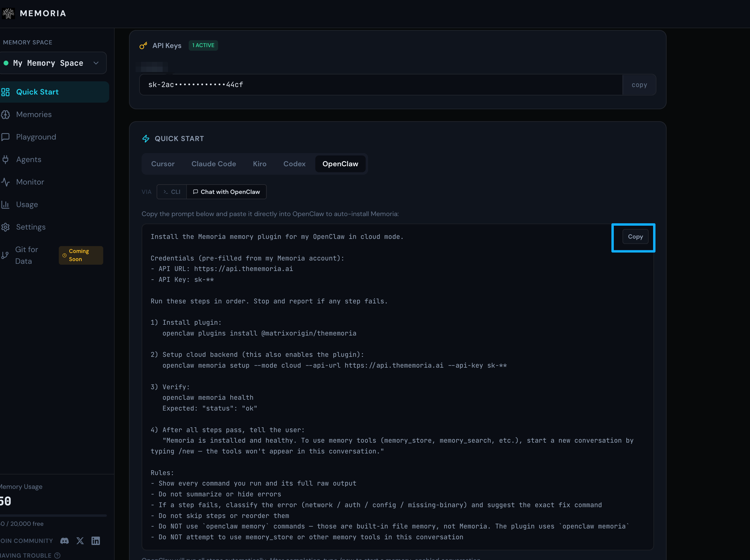Screen dimensions: 750x560
Task: Open the X (Twitter) community link icon
Action: (80, 541)
